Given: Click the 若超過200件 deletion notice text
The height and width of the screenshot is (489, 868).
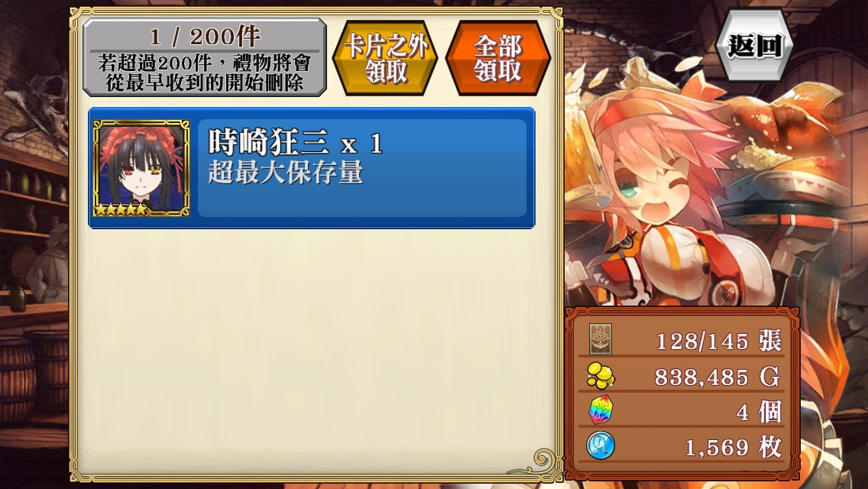Looking at the screenshot, I should tap(204, 73).
